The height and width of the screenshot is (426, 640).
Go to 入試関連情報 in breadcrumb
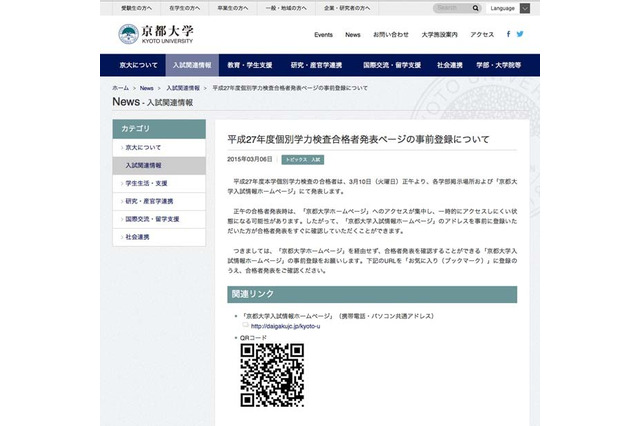[183, 88]
